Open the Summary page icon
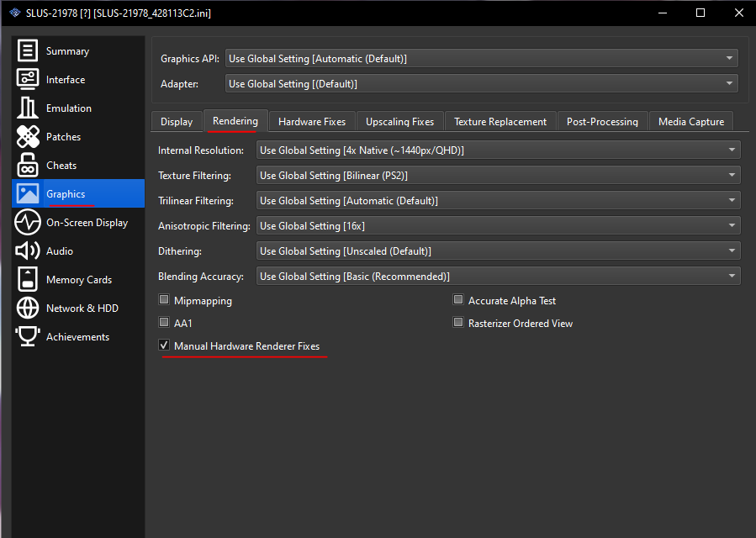The width and height of the screenshot is (756, 538). click(x=28, y=50)
